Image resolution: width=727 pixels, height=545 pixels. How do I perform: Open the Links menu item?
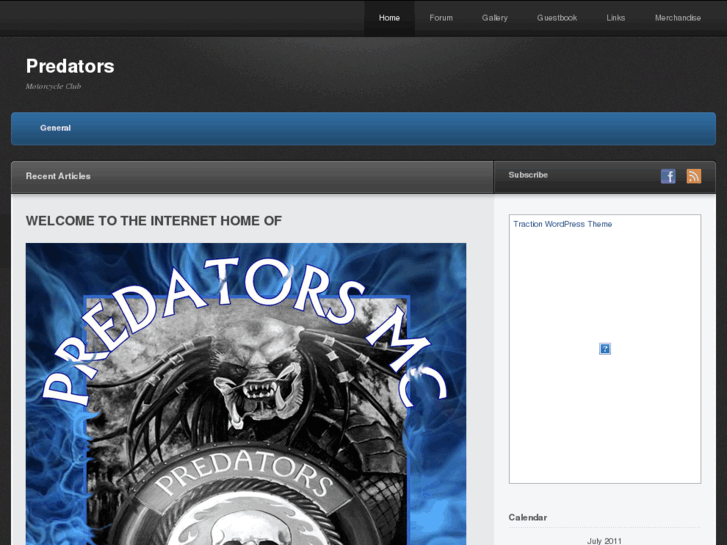(615, 18)
